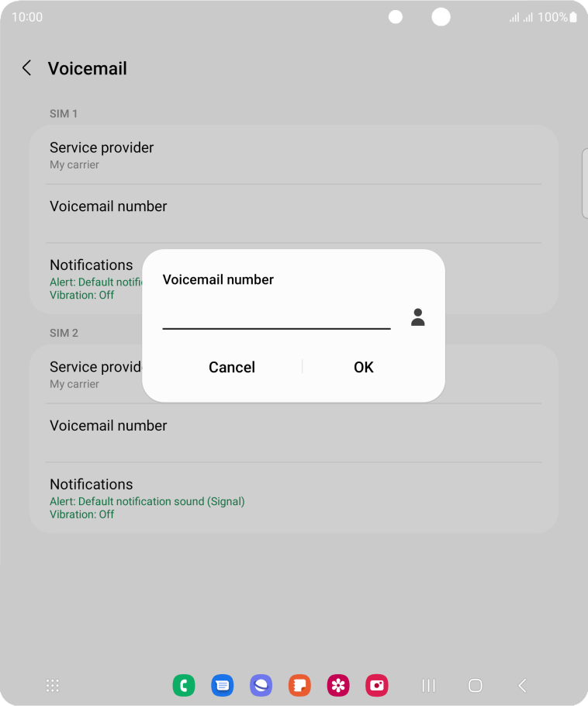This screenshot has width=588, height=706.
Task: Go back using the Voicemail header arrow
Action: point(26,68)
